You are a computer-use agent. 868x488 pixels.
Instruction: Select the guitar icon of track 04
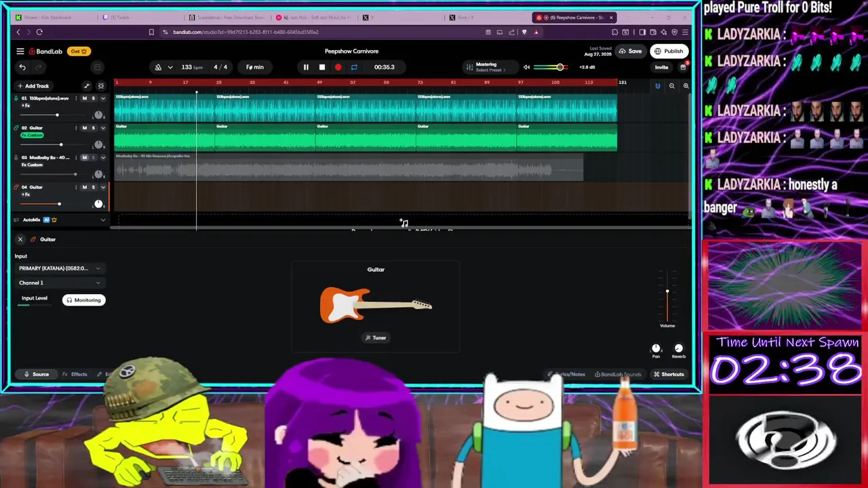click(16, 187)
